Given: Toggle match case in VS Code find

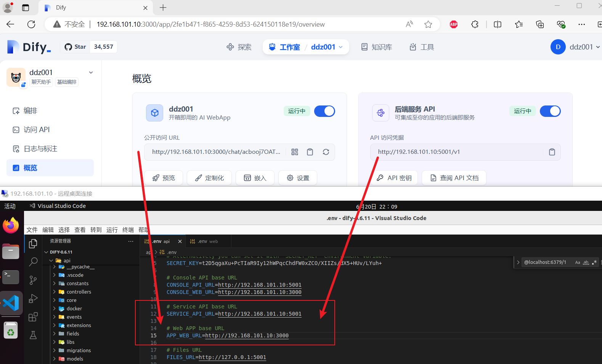Looking at the screenshot, I should click(578, 262).
